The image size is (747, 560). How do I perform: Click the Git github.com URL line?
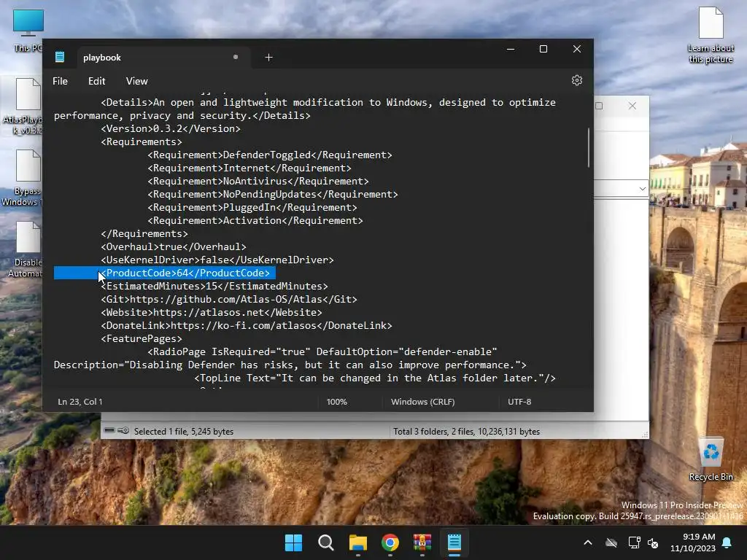[228, 300]
